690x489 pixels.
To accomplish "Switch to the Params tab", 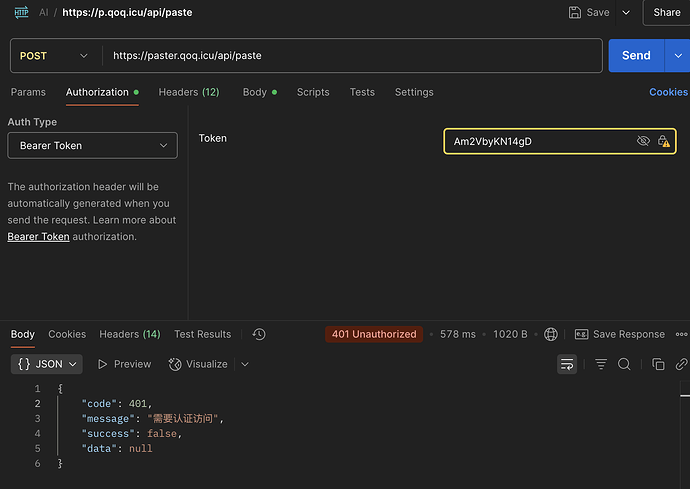I will click(x=28, y=92).
